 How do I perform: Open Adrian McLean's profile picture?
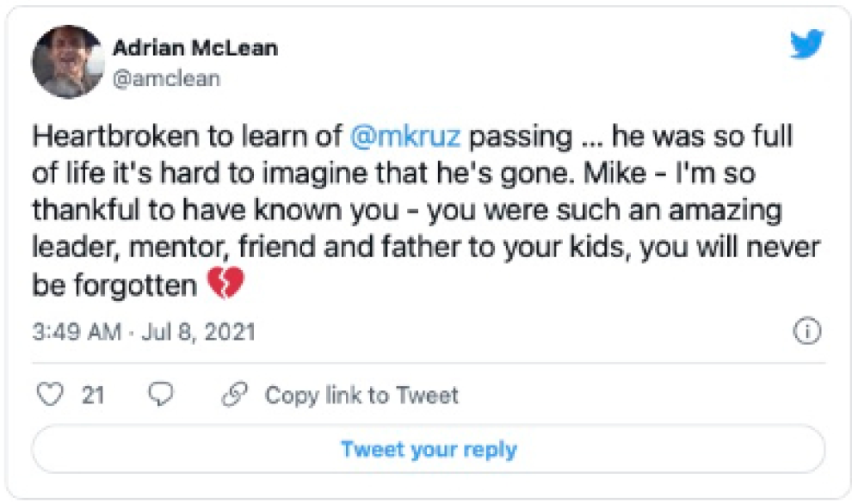(68, 61)
